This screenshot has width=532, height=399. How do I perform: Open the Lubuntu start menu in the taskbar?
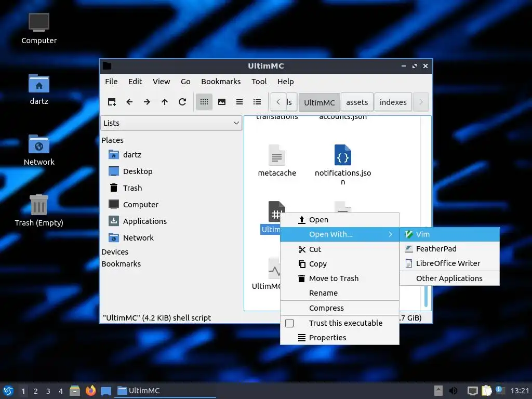coord(8,391)
